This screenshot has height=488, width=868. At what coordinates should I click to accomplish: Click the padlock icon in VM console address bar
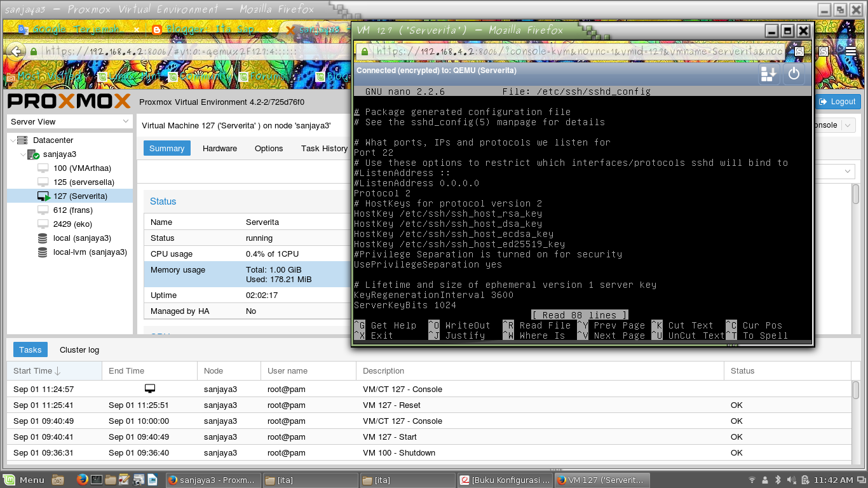(x=364, y=51)
